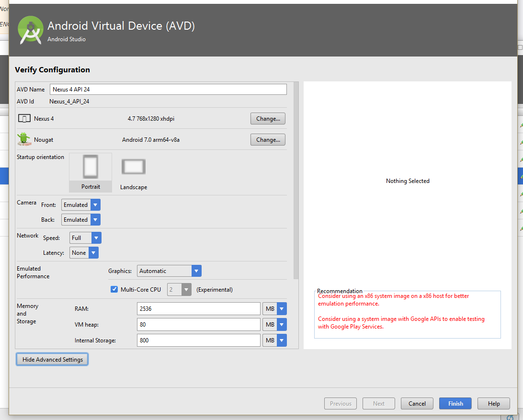Click the disabled Next button
Viewport: 523px width, 420px height.
click(379, 403)
